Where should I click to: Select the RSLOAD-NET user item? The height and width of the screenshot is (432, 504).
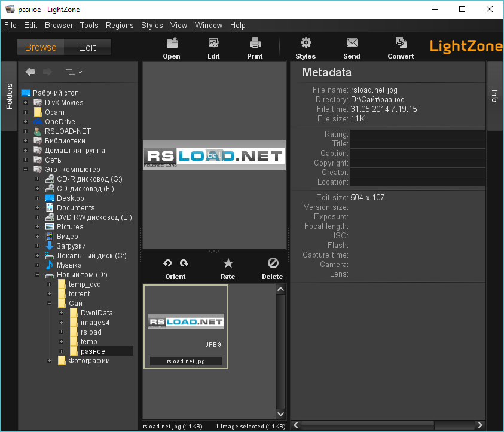63,131
